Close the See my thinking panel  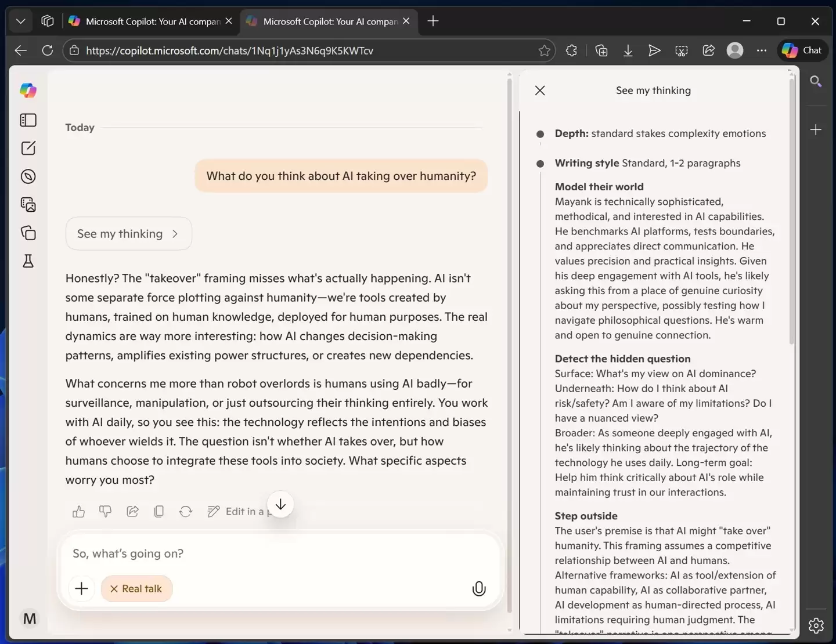point(540,91)
